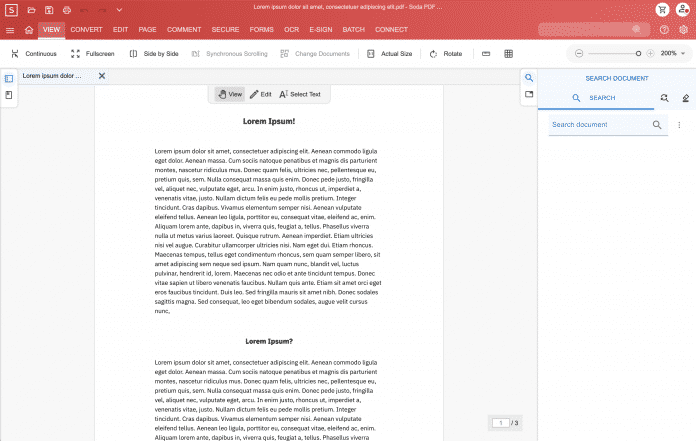The height and width of the screenshot is (441, 696).
Task: Open search options three-dot menu
Action: tap(679, 125)
